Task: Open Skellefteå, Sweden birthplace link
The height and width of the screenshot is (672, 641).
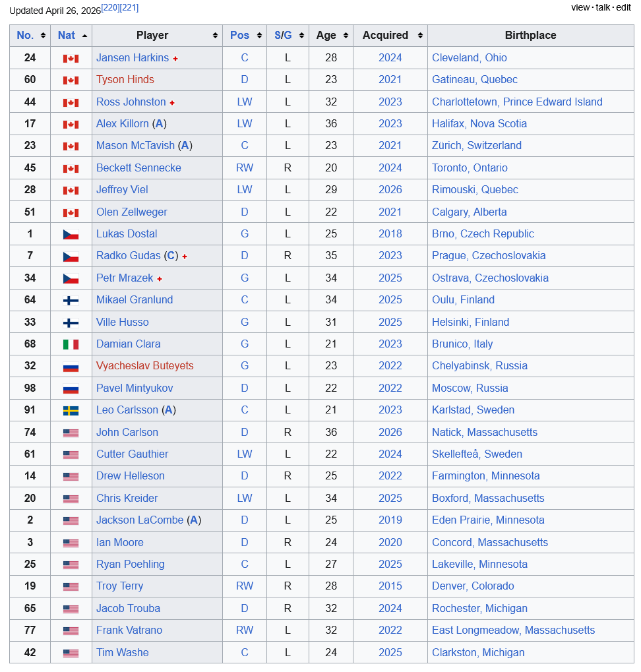Action: click(x=477, y=454)
